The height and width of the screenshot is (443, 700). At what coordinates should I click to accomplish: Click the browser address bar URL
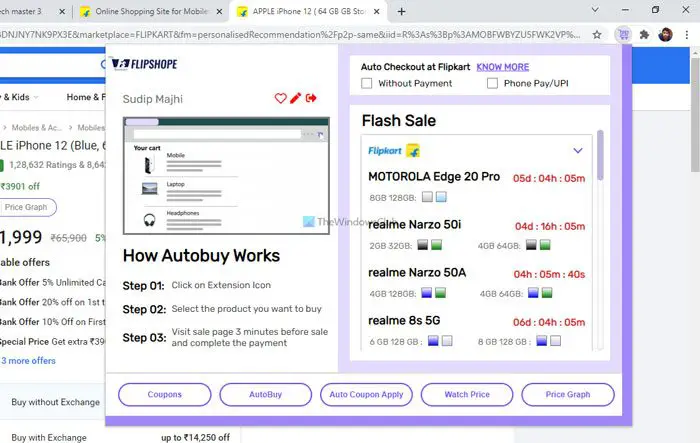point(290,34)
